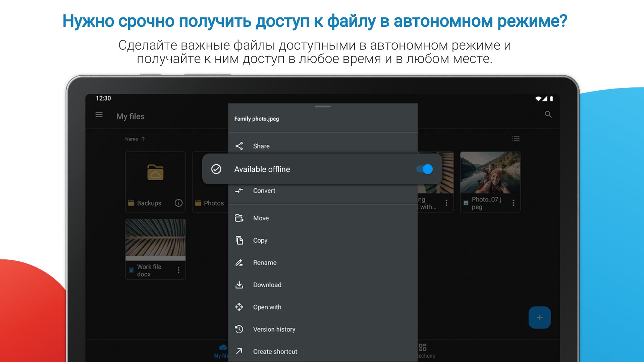Viewport: 644px width, 362px height.
Task: Switch to list view layout icon
Action: click(x=516, y=139)
